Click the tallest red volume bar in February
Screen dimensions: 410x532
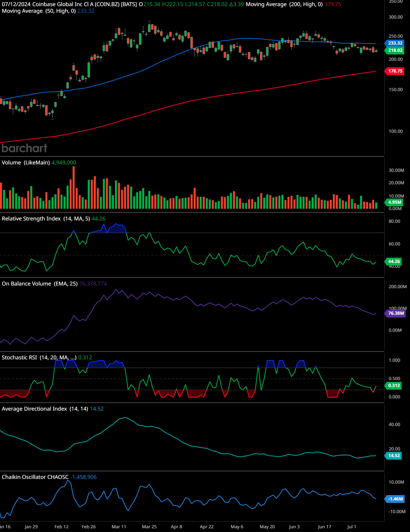[74, 187]
